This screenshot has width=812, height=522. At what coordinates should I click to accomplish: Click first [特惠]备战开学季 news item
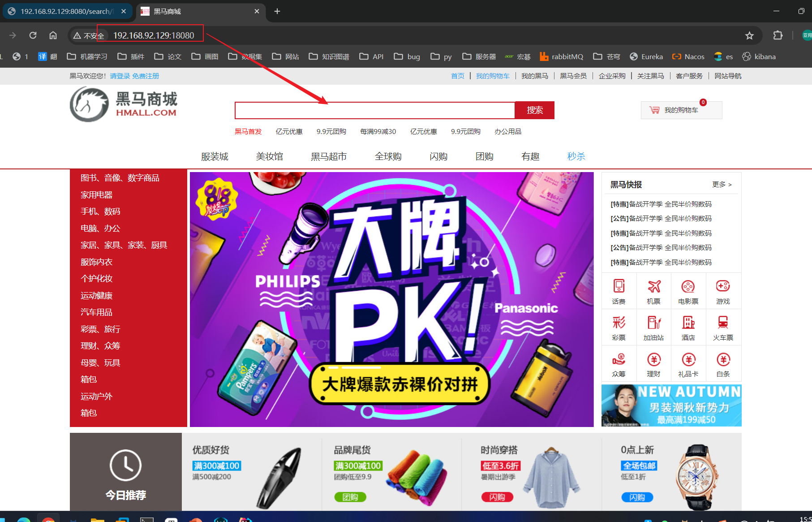point(661,204)
